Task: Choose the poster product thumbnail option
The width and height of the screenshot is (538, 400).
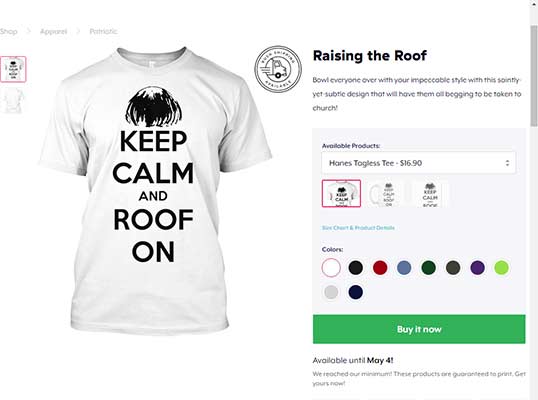Action: (430, 193)
